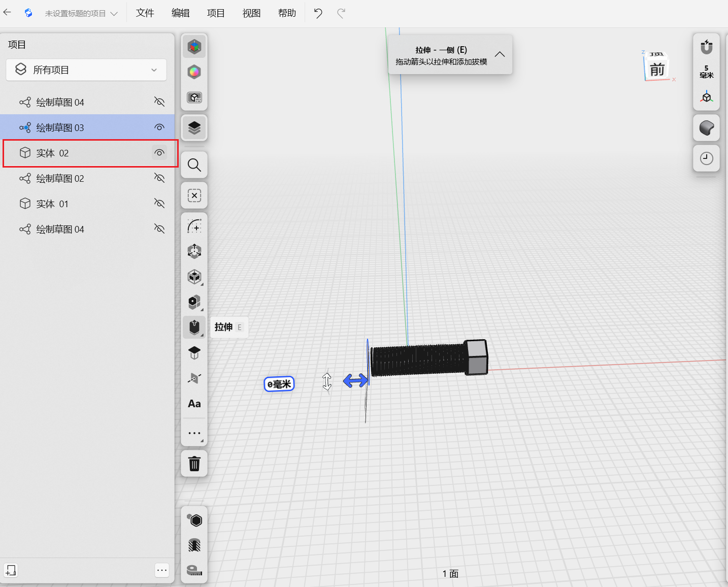The height and width of the screenshot is (587, 728).
Task: Click the 前 face of the view cube
Action: click(x=657, y=70)
